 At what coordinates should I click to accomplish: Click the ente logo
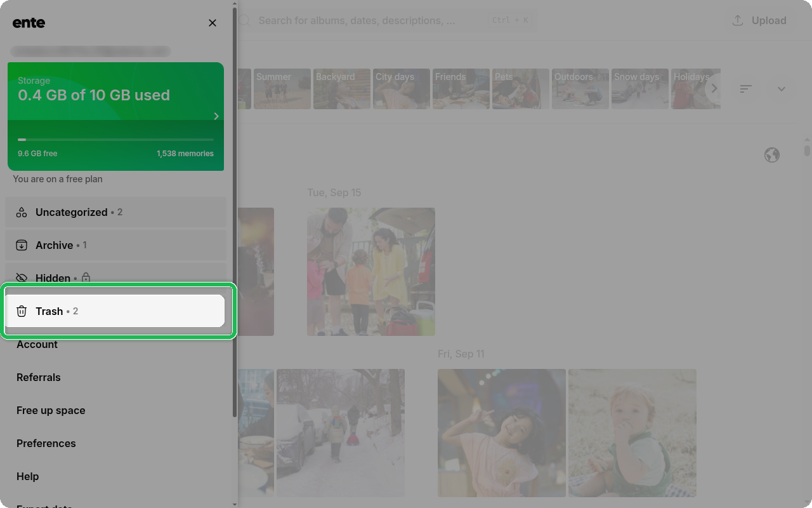(x=29, y=23)
